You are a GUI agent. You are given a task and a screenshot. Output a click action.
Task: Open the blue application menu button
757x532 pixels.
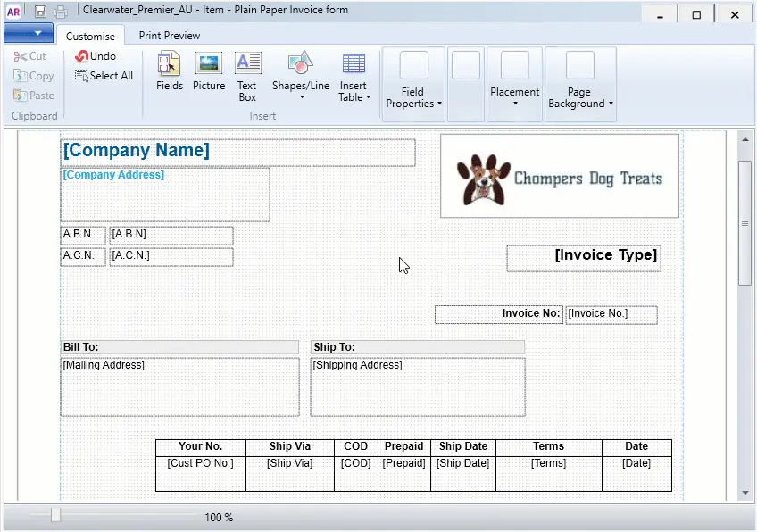point(29,33)
